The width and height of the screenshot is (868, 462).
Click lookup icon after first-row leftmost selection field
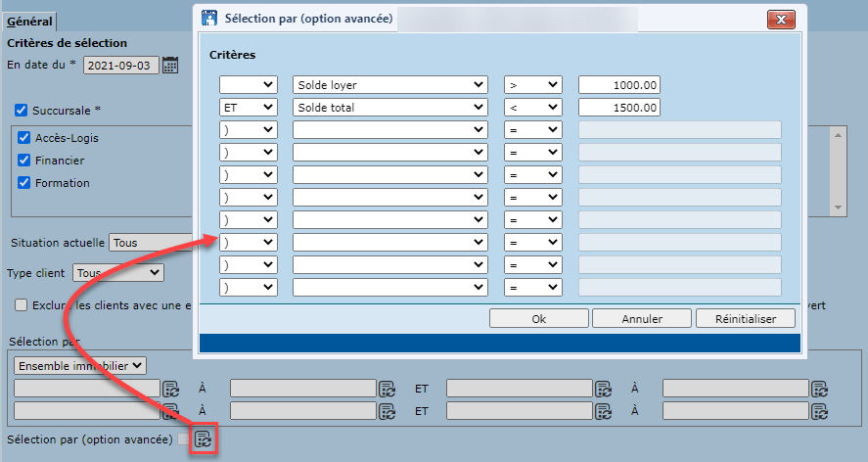tap(170, 388)
